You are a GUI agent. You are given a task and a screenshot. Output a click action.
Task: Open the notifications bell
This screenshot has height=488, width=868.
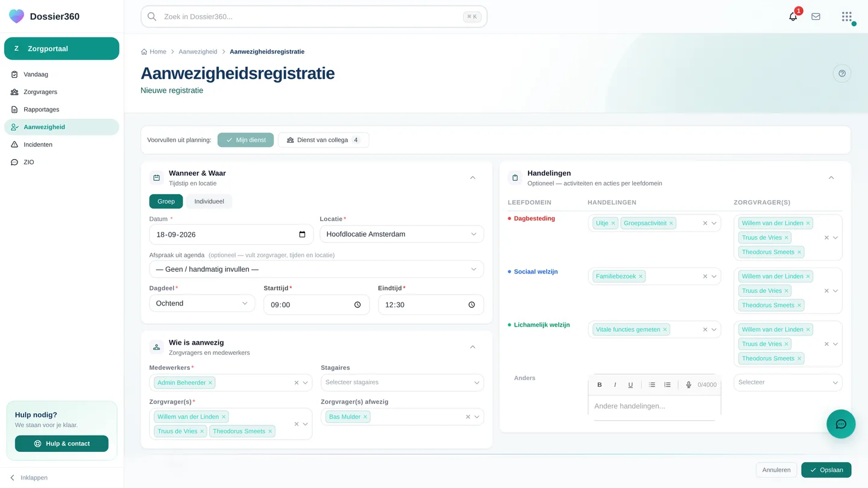pos(793,17)
